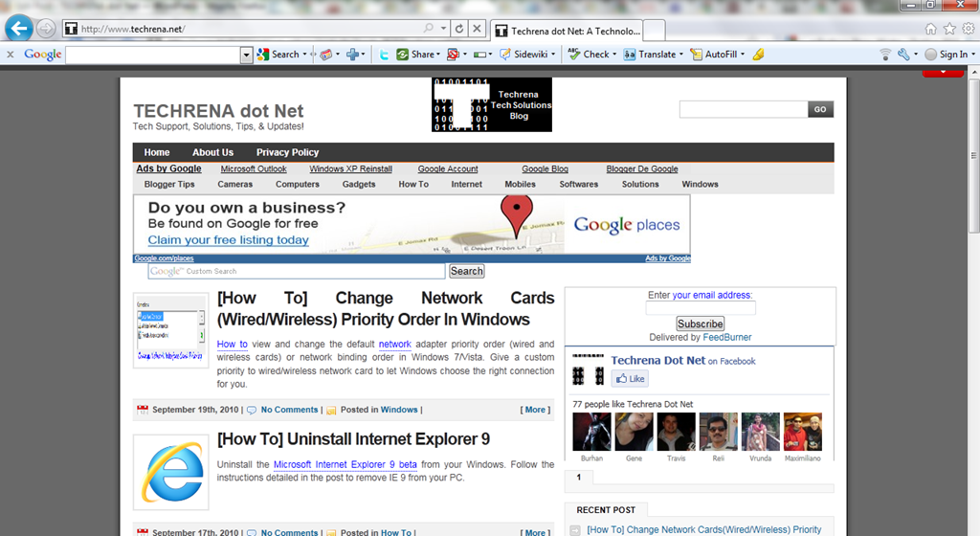The width and height of the screenshot is (980, 536).
Task: Click the Twitter bird icon on toolbar
Action: (x=384, y=55)
